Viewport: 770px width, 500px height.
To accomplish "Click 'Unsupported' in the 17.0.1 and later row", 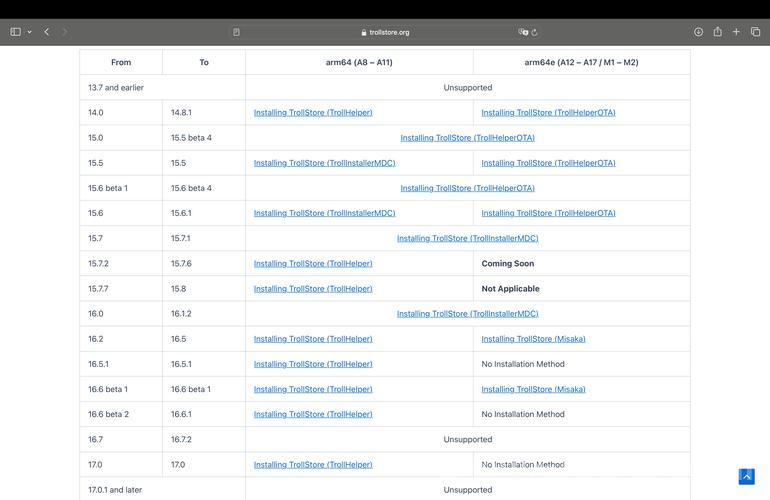I will tap(468, 490).
